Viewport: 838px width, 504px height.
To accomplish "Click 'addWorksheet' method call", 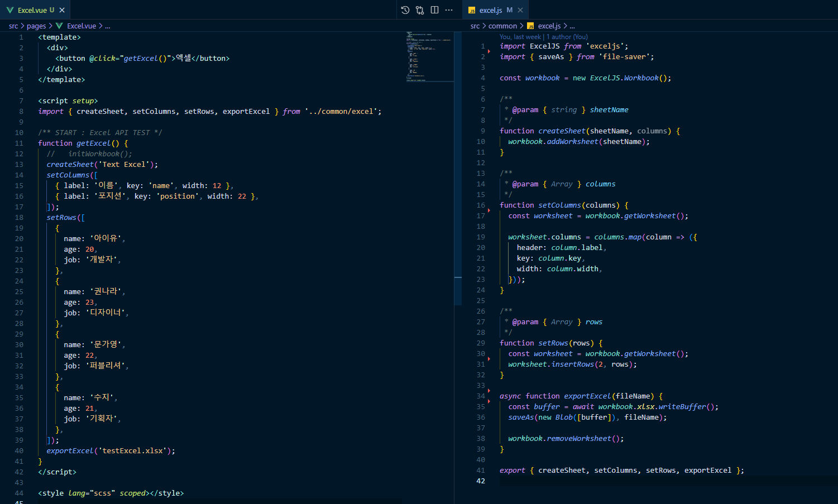I will point(572,142).
